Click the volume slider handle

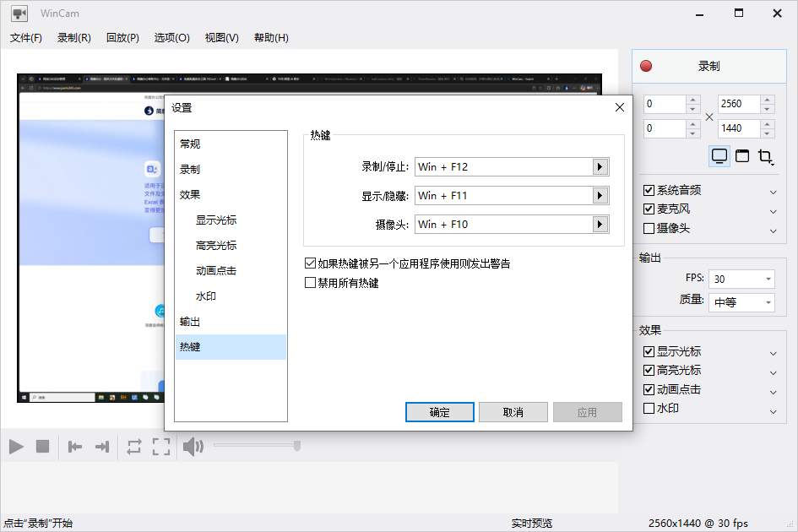pyautogui.click(x=297, y=446)
